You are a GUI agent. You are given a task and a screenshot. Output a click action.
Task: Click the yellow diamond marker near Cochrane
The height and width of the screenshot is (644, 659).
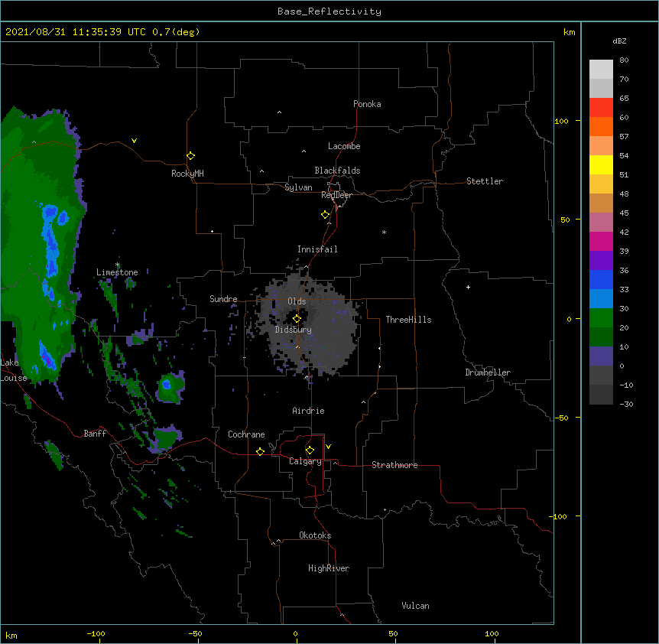click(260, 451)
